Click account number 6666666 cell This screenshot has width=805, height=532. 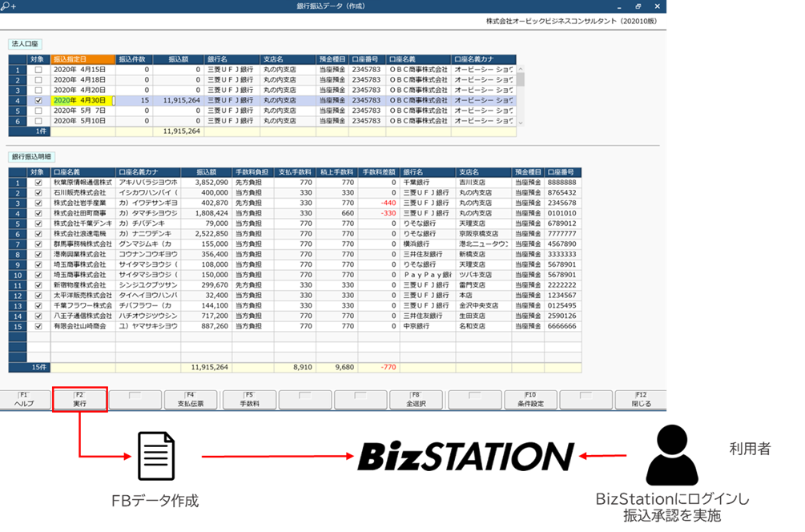pos(562,327)
